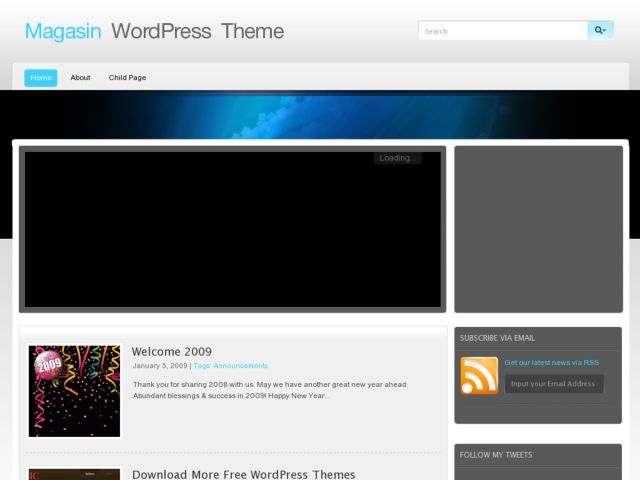Click the Loading... label in slider
The height and width of the screenshot is (480, 640).
[398, 158]
